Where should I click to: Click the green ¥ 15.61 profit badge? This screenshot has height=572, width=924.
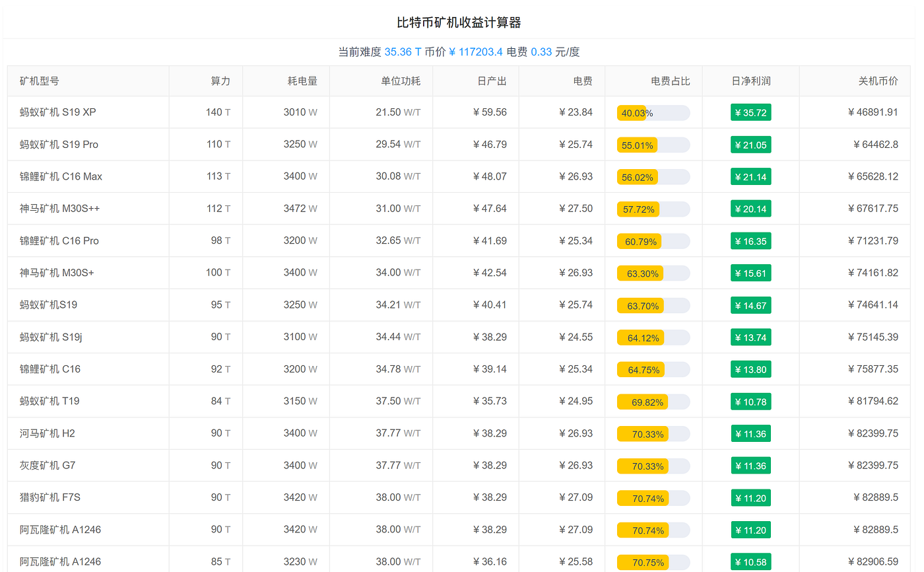click(x=751, y=273)
